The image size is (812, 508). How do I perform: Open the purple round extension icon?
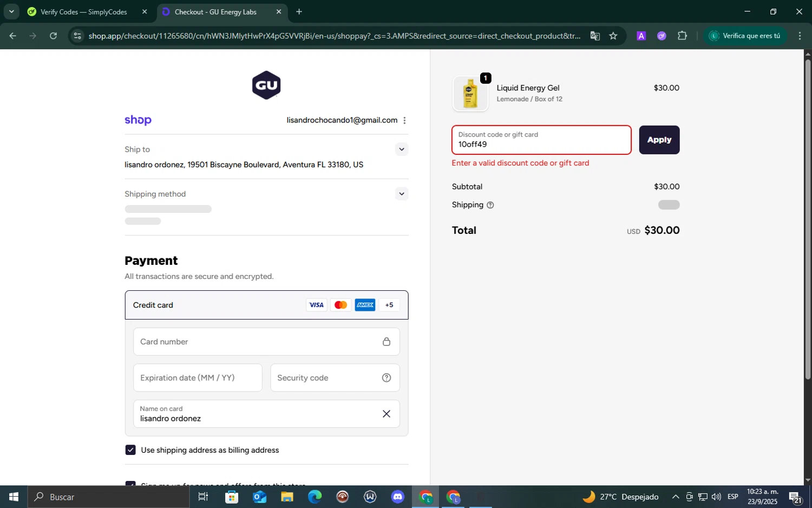click(x=662, y=36)
